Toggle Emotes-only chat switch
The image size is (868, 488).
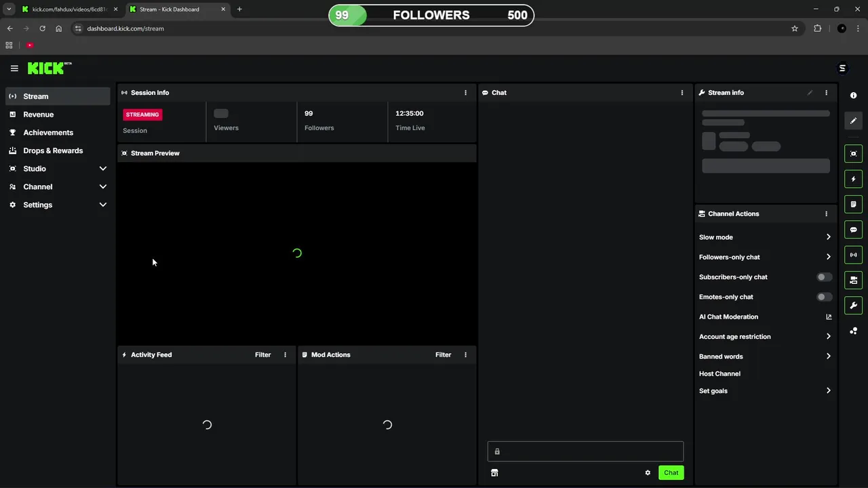coord(824,297)
